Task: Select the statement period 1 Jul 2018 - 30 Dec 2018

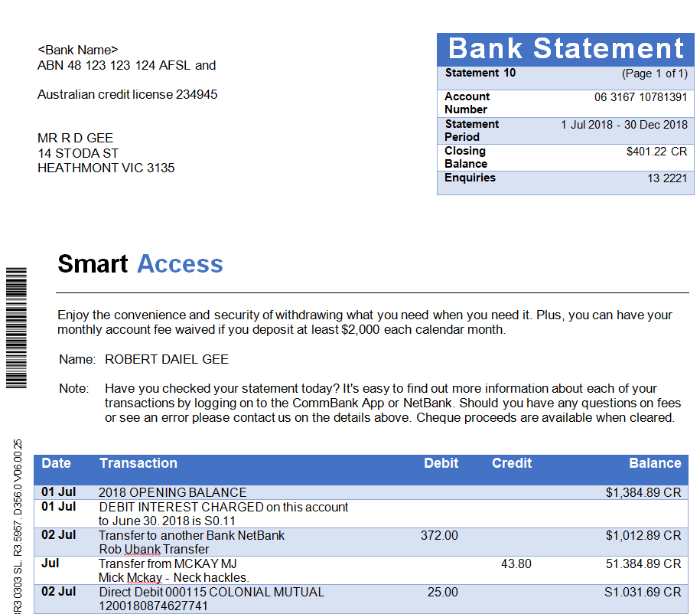Action: coord(624,125)
